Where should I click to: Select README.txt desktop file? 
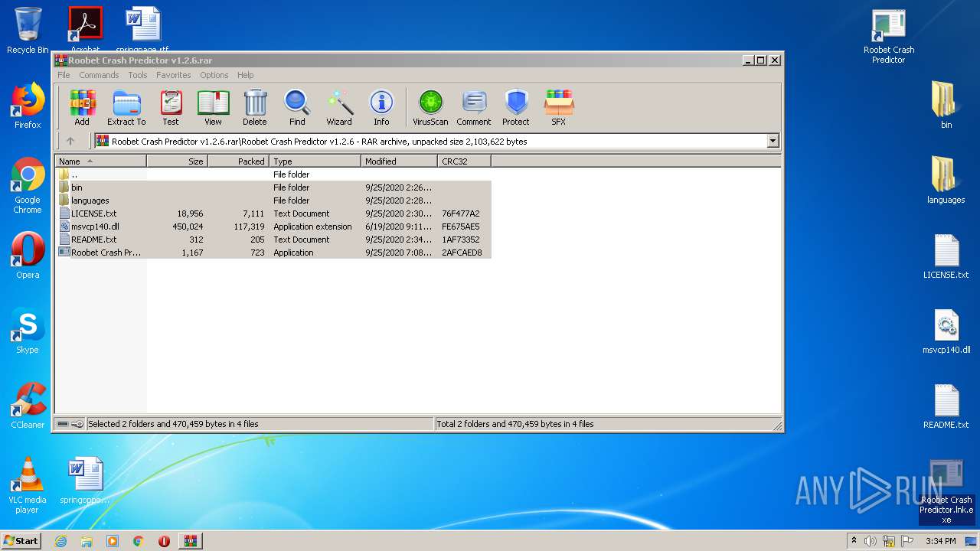[946, 406]
